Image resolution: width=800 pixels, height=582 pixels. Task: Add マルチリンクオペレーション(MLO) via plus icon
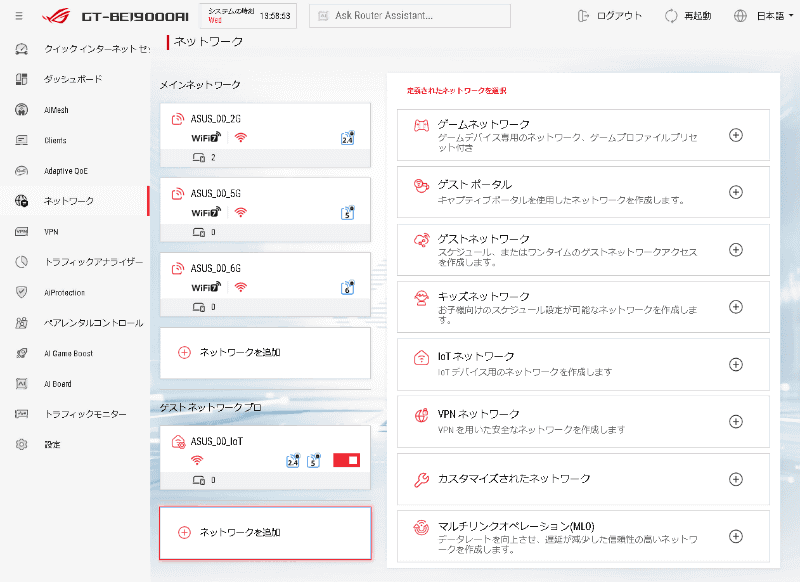[x=735, y=537]
